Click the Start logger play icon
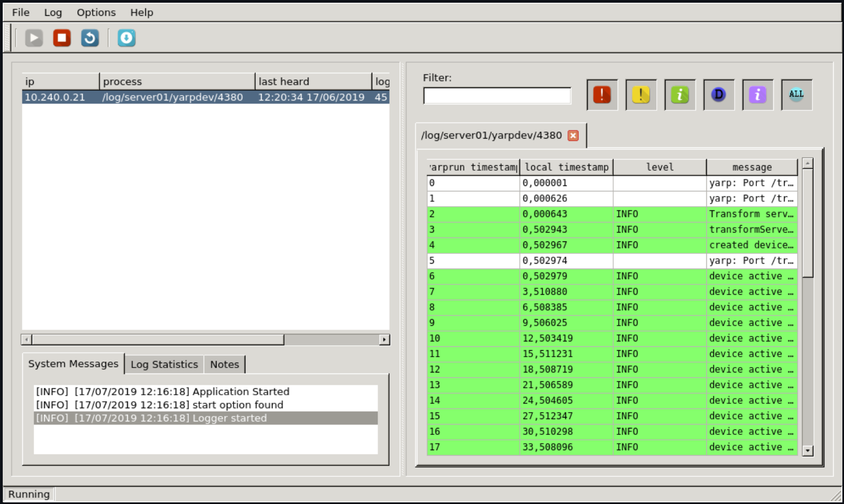This screenshot has width=844, height=504. tap(34, 38)
